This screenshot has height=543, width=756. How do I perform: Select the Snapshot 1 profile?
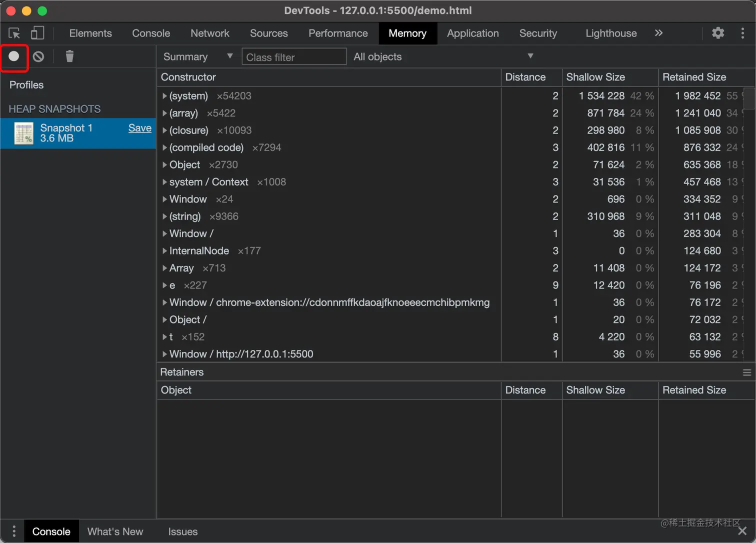[x=78, y=133]
